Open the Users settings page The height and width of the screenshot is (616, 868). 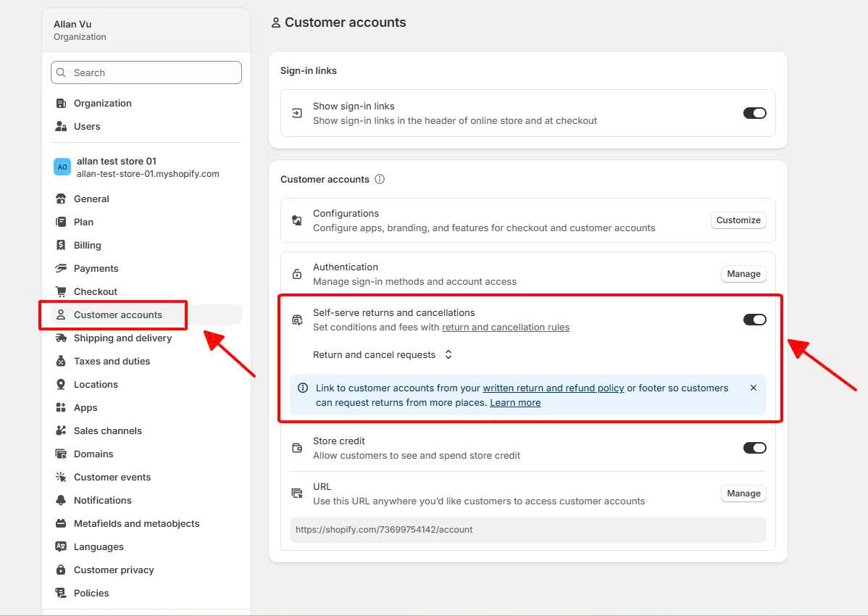pyautogui.click(x=146, y=127)
